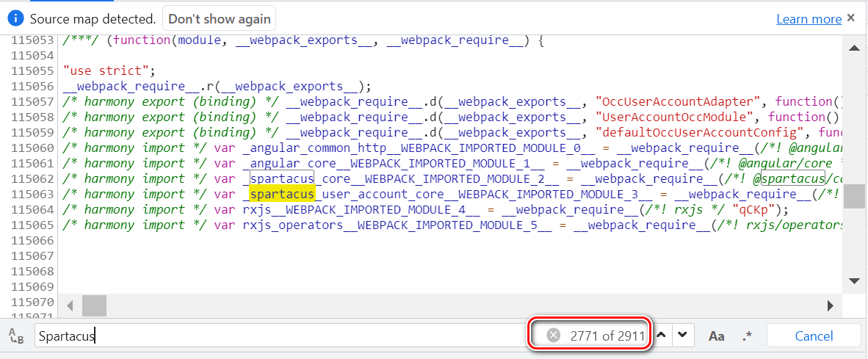Open the Learn more link
Screen dimensions: 868x359
809,19
